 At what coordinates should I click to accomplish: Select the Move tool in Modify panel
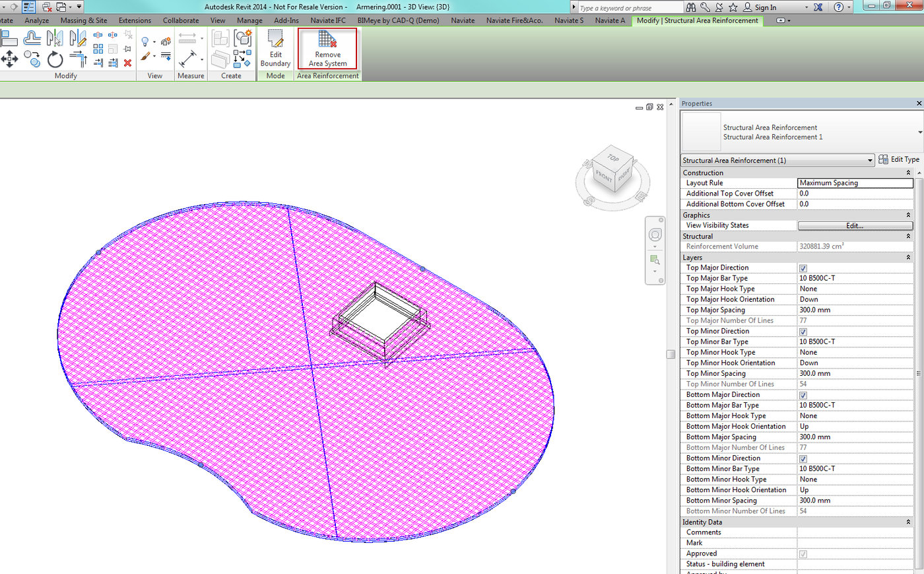(9, 59)
